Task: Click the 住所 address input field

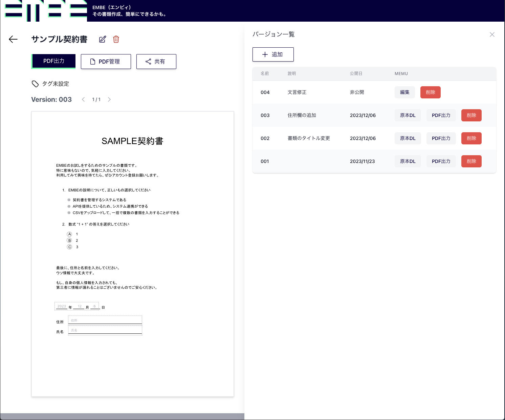Action: coord(105,320)
